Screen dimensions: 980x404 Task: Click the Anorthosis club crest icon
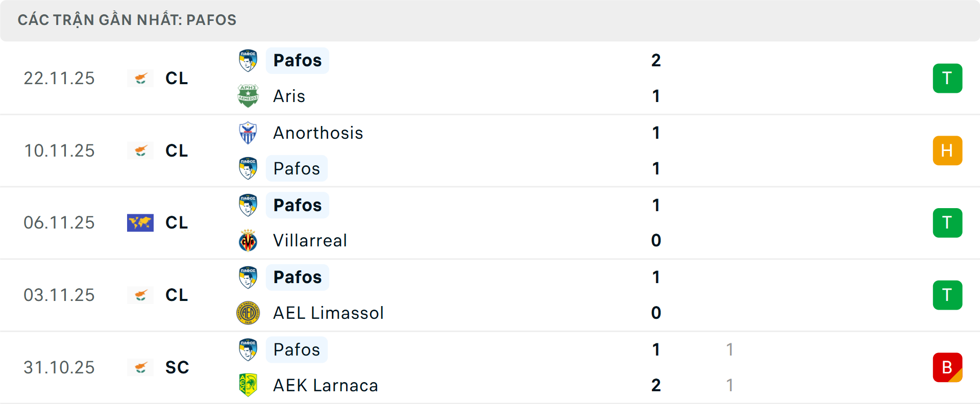pos(248,133)
